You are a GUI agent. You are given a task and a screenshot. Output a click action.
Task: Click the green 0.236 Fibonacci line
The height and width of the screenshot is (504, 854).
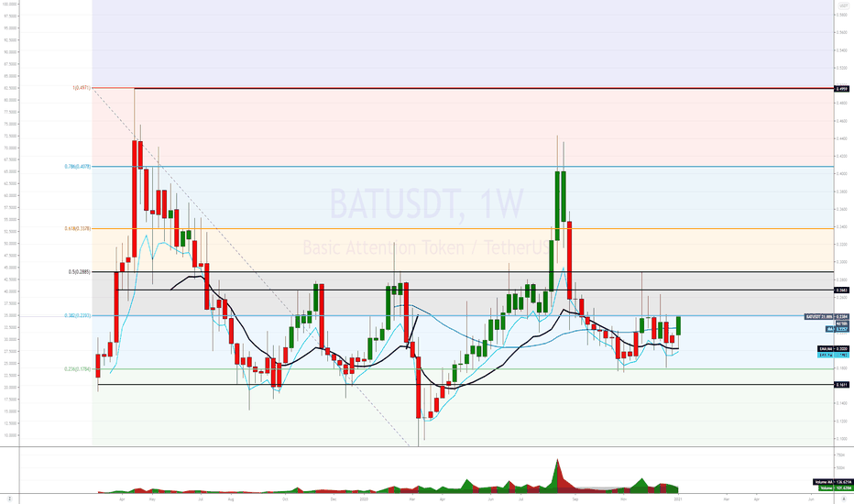463,369
